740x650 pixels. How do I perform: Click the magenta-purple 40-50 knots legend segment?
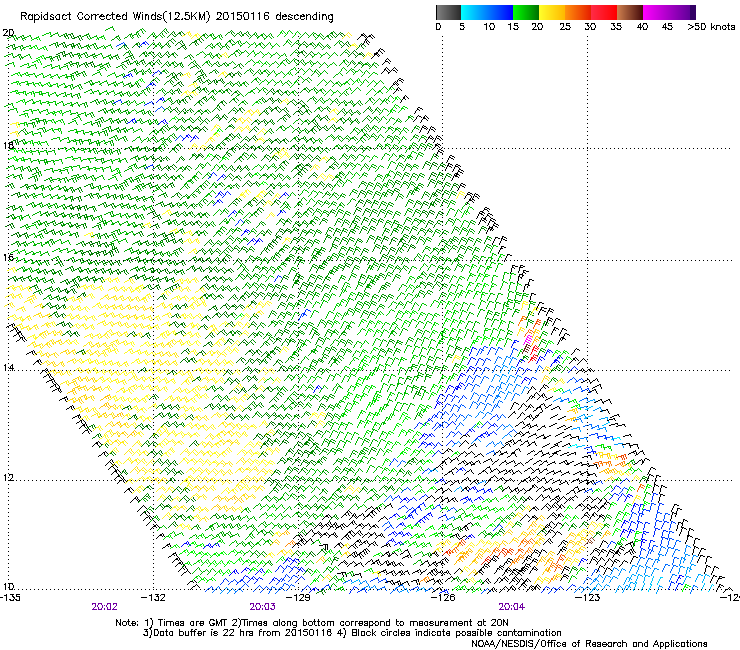pos(669,12)
